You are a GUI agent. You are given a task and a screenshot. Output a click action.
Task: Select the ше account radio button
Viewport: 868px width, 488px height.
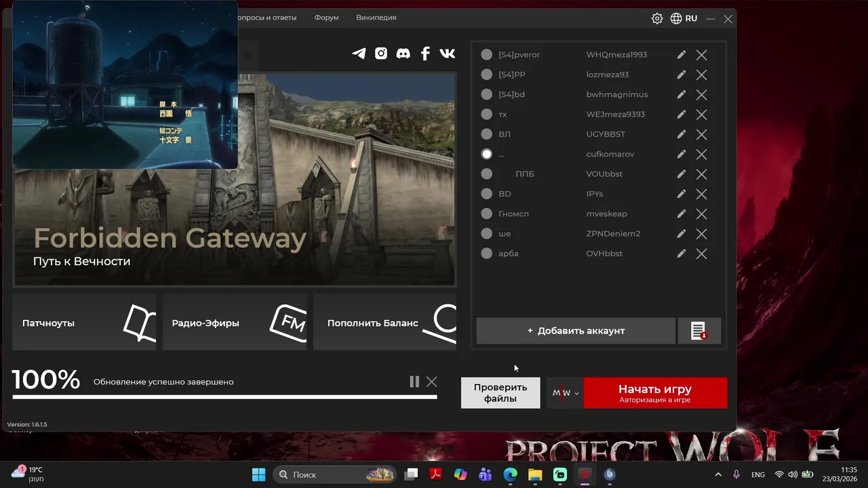[486, 234]
